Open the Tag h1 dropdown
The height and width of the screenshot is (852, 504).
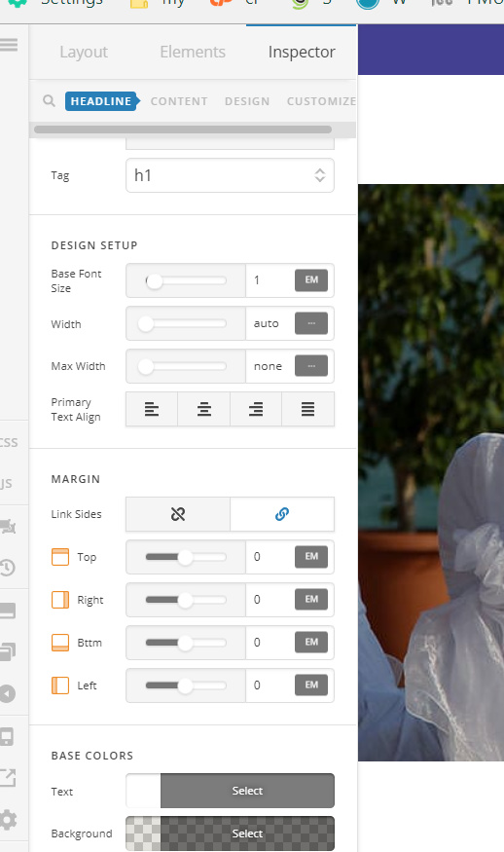(230, 175)
